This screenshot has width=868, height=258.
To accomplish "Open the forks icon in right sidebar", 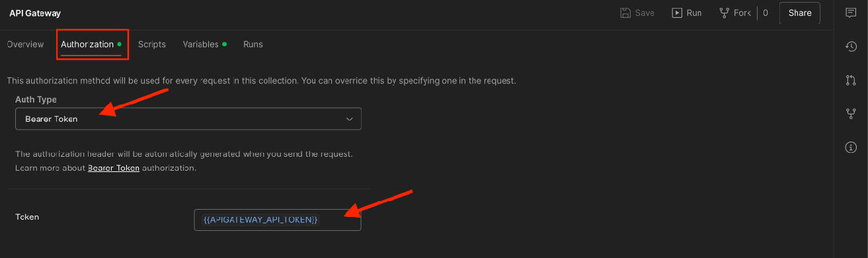I will pyautogui.click(x=851, y=114).
